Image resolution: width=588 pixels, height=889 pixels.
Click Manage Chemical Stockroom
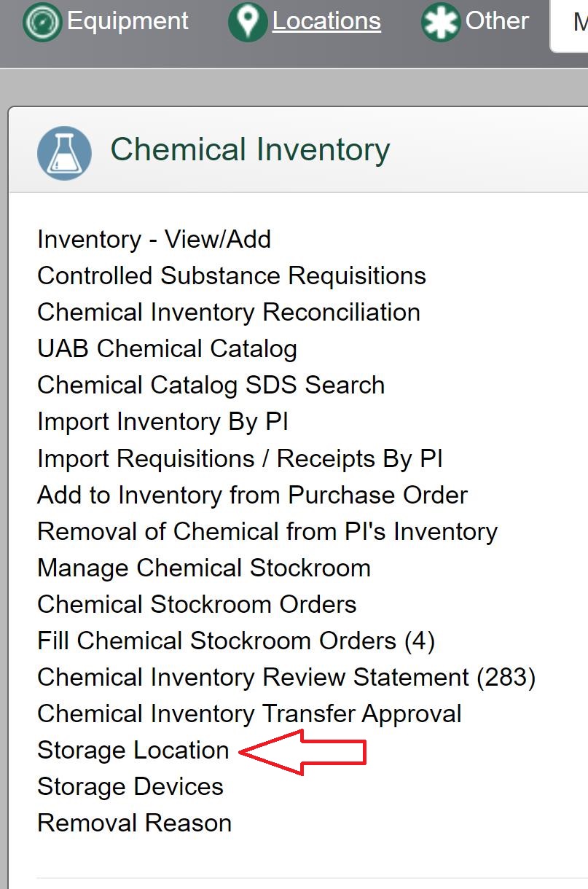[x=203, y=568]
